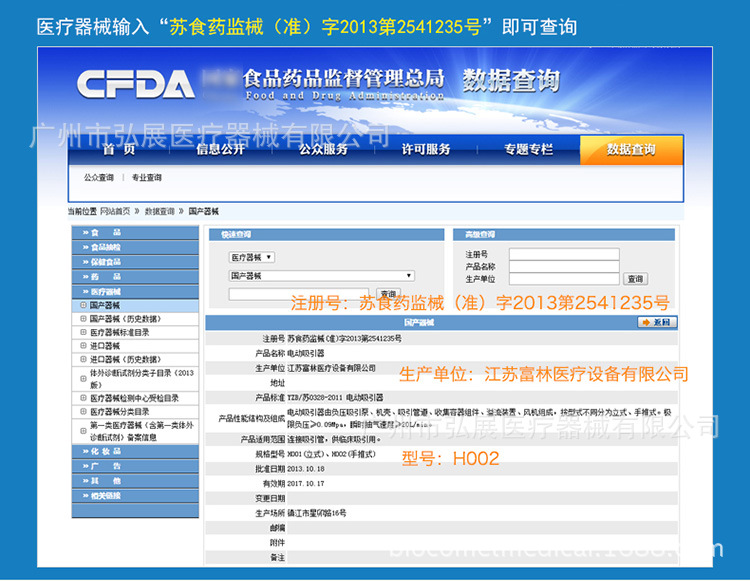
Task: Click 数据查询 in the breadcrumb trail
Action: [160, 211]
